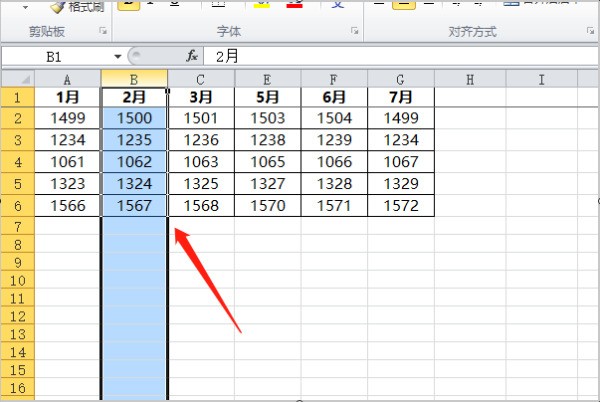This screenshot has width=600, height=402.
Task: Click cell 1234 in column A
Action: tap(67, 140)
